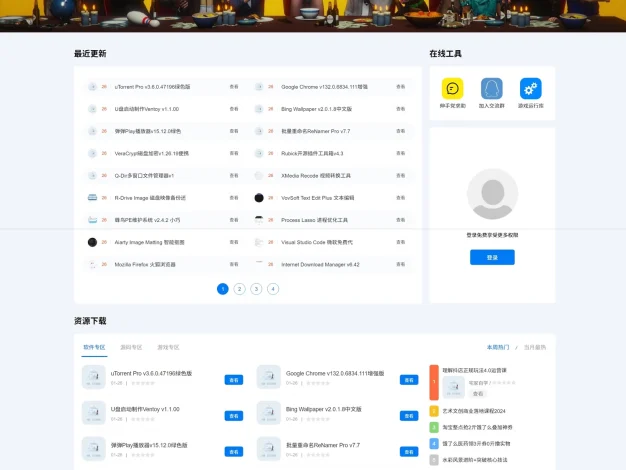Screen dimensions: 626x470
Task: Click 查看 button for Ventoy v1.1.00 card
Action: click(234, 416)
